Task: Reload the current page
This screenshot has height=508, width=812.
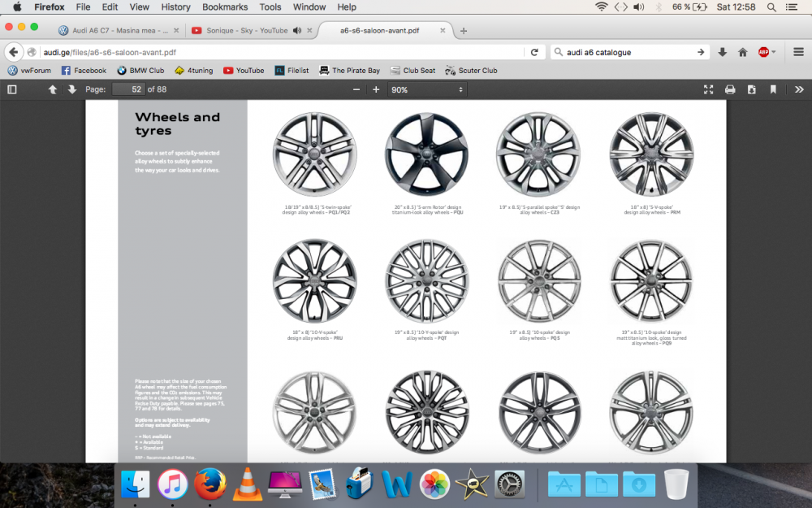Action: pos(534,51)
